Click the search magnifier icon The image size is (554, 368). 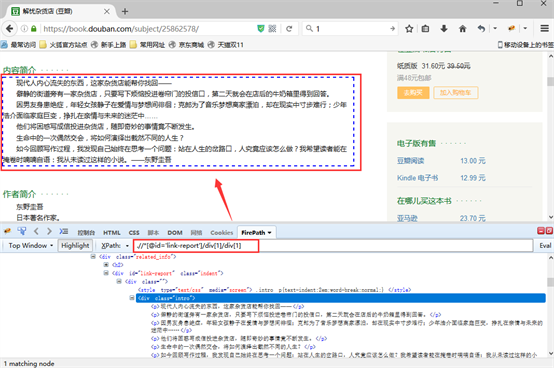(x=309, y=29)
